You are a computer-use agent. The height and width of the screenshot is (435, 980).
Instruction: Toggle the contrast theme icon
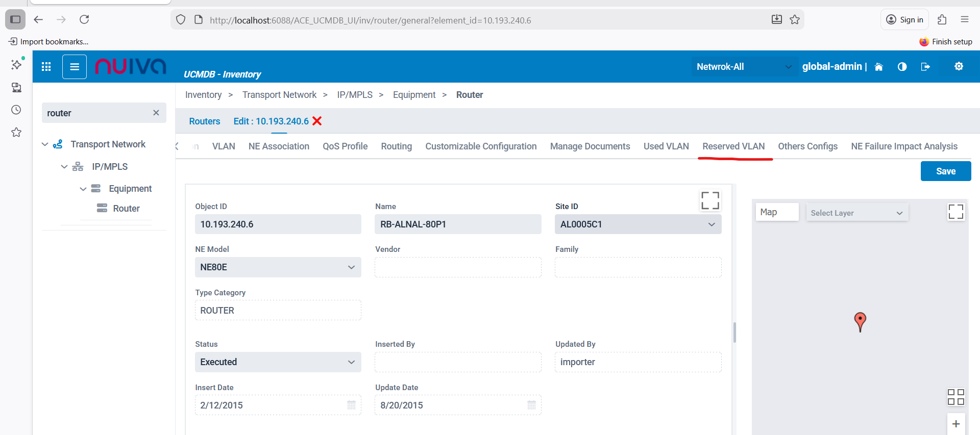(902, 67)
